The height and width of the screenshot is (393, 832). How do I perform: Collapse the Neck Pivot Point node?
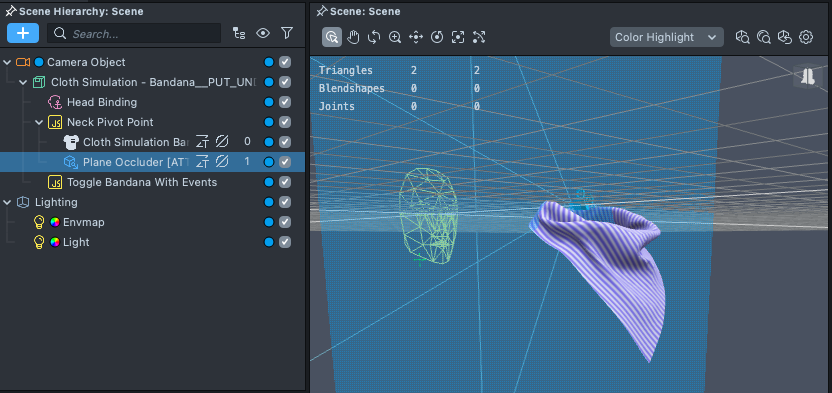tap(39, 122)
